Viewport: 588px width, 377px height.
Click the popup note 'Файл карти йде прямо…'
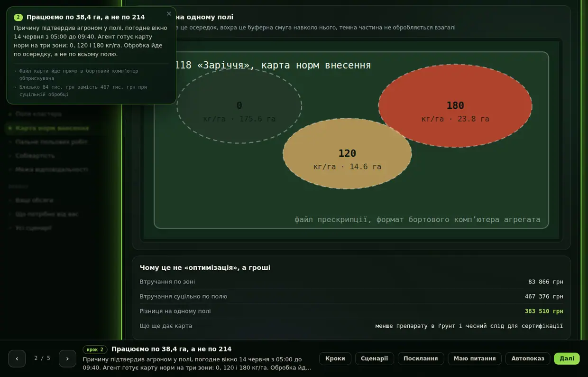(79, 75)
